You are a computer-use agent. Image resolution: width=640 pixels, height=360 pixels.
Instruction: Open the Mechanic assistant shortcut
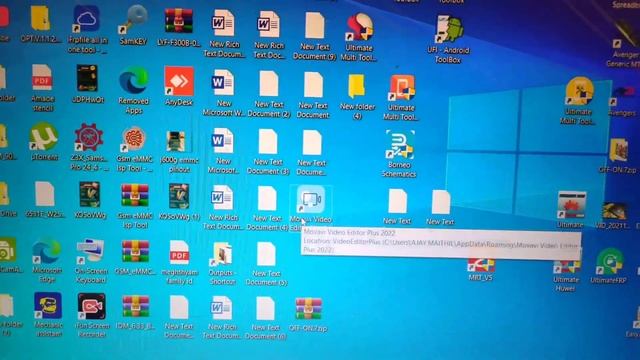(48, 305)
